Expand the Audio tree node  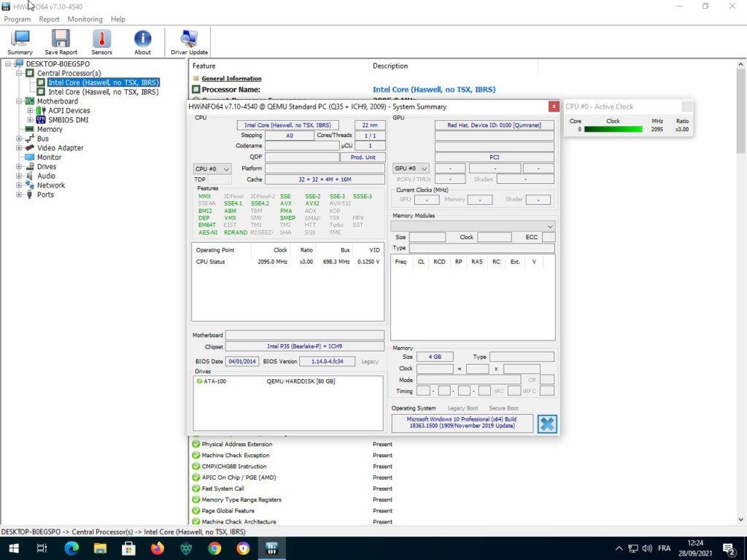tap(19, 176)
